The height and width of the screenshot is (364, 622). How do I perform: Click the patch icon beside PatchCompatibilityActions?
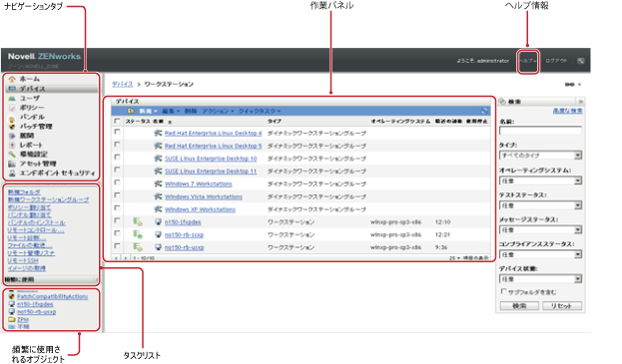click(x=12, y=296)
